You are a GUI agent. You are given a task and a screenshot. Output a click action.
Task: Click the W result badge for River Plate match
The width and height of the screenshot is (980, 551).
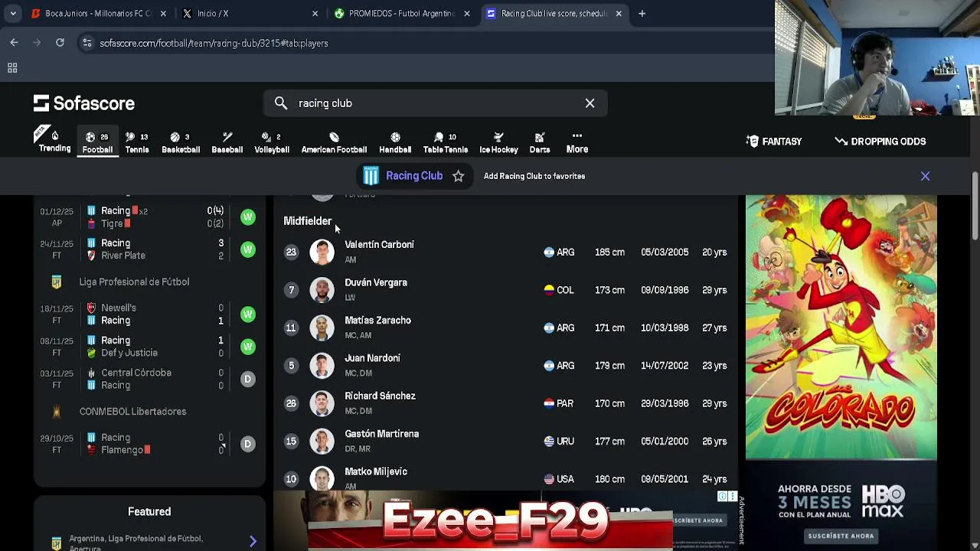(x=247, y=249)
